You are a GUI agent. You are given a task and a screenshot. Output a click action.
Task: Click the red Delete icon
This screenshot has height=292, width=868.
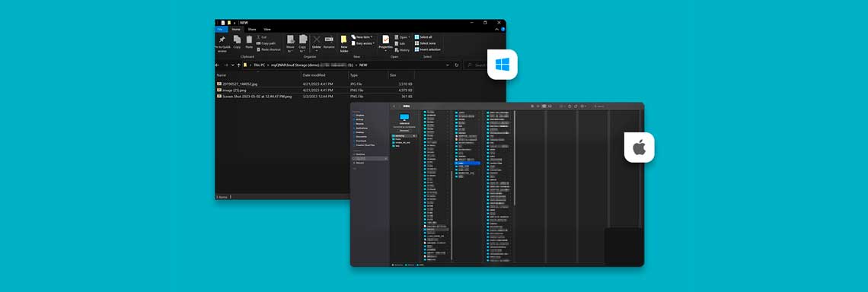coord(317,40)
